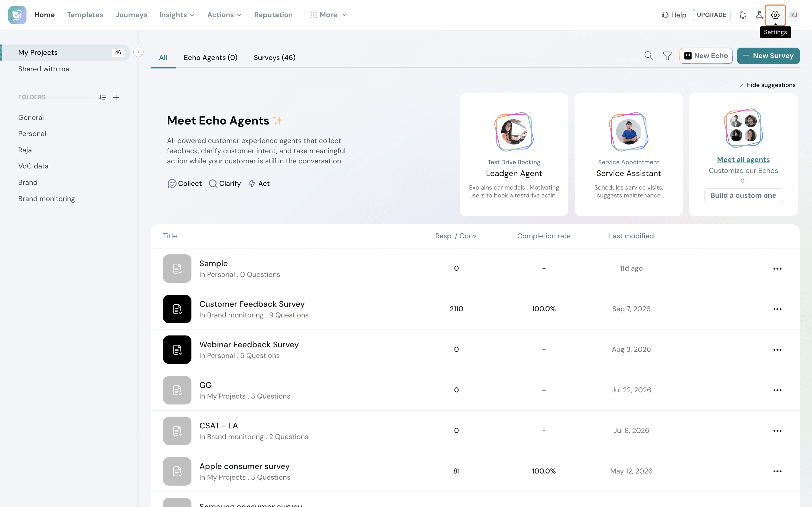Select the Leadgen Agent card
Screen dimensions: 812x507
[514, 155]
